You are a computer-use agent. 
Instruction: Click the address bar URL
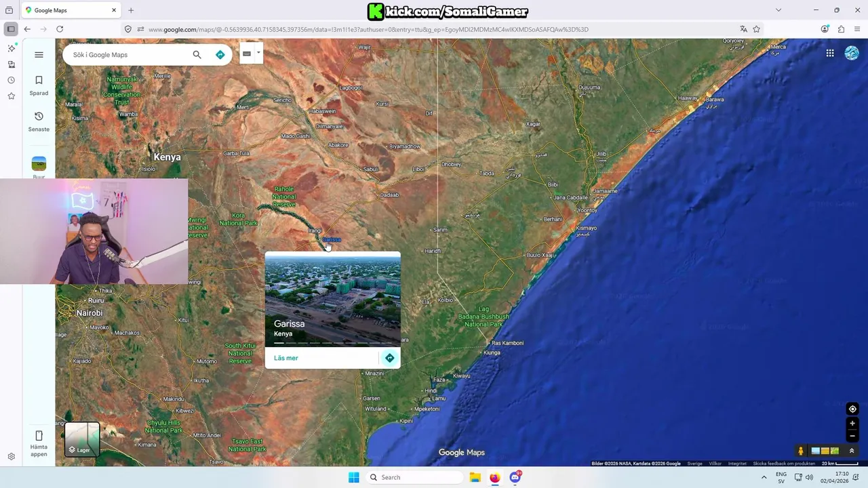pyautogui.click(x=368, y=29)
